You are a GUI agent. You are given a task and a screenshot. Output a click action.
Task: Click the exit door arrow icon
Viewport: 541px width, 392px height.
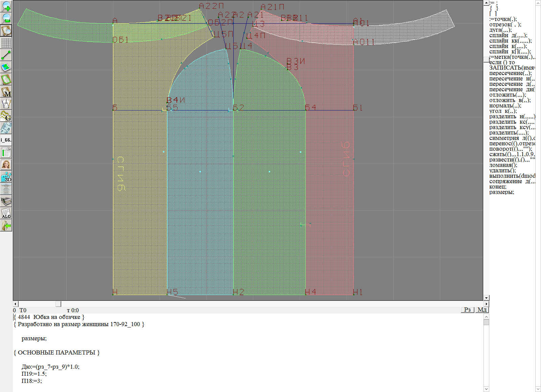point(6,225)
